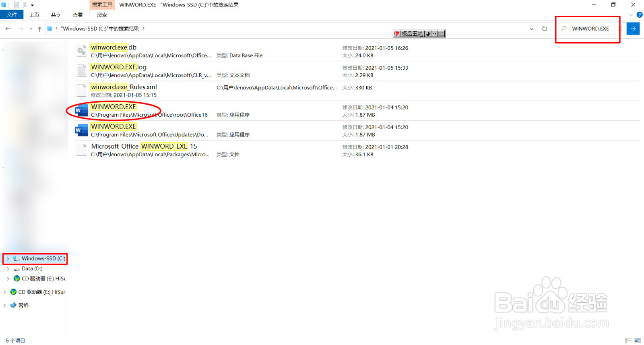Select 网络 in the navigation pane
The width and height of the screenshot is (644, 345).
[23, 305]
